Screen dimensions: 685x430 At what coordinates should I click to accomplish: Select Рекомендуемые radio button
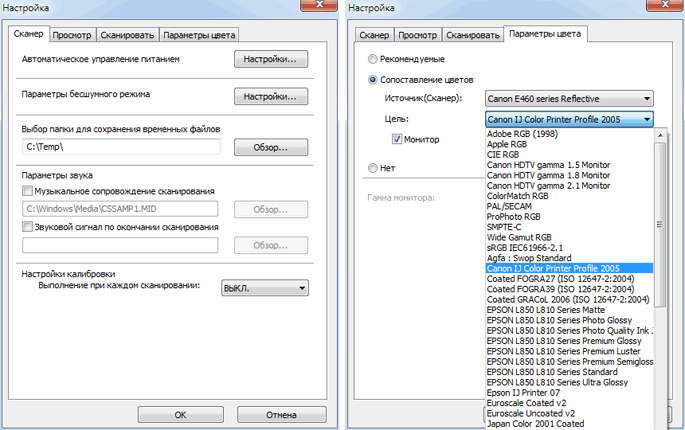pyautogui.click(x=373, y=59)
